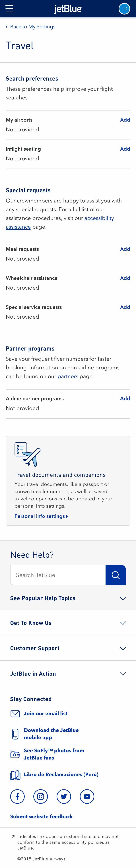
Task: Open JetBlue's Facebook page icon
Action: pos(17,797)
